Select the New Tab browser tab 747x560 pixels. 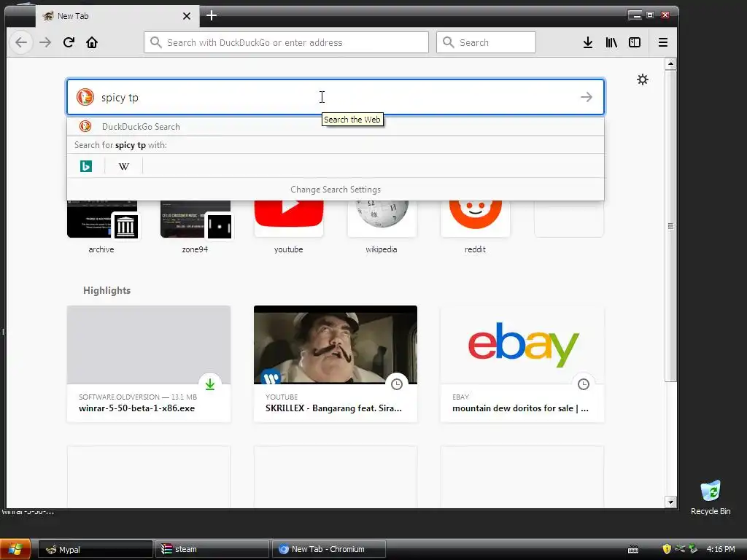pyautogui.click(x=117, y=16)
